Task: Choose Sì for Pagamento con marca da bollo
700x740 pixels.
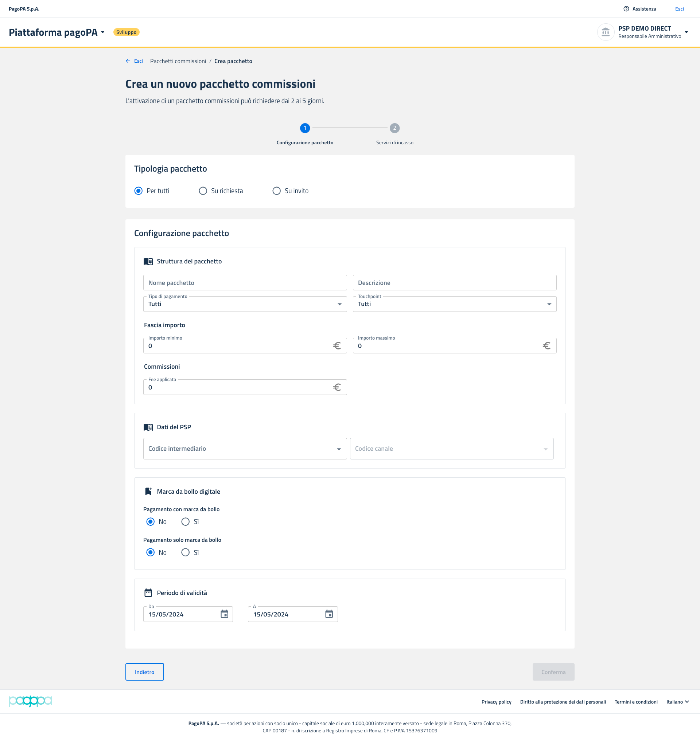Action: [186, 521]
